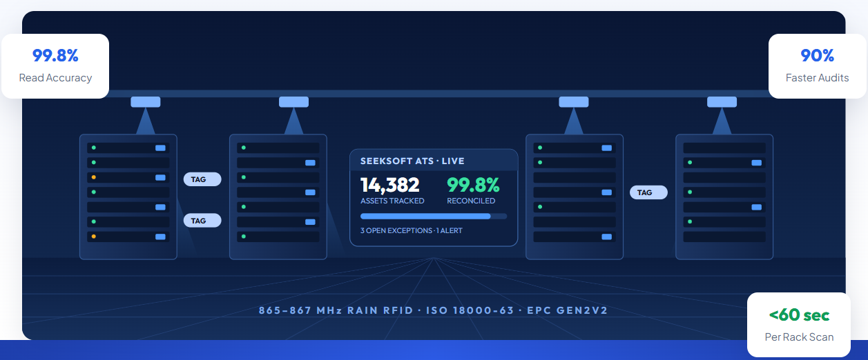Click the Read Accuracy label
The width and height of the screenshot is (868, 360).
point(55,78)
